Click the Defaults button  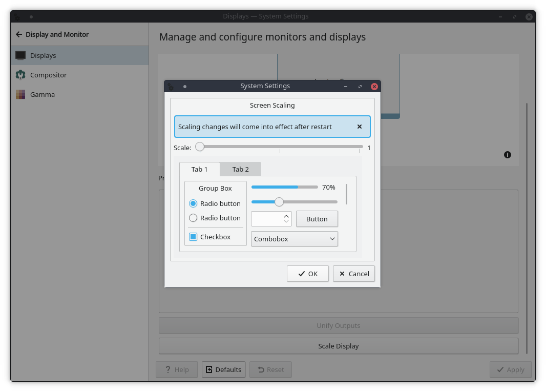pos(223,369)
